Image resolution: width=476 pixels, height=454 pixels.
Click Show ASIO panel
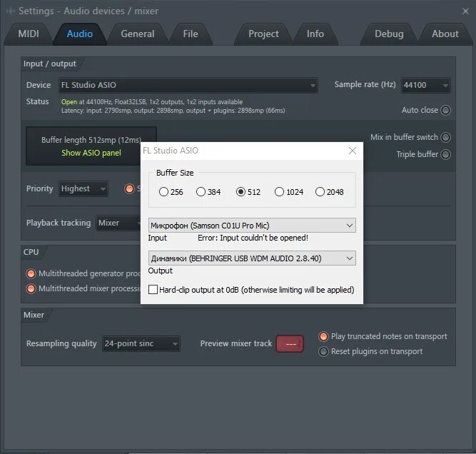91,153
